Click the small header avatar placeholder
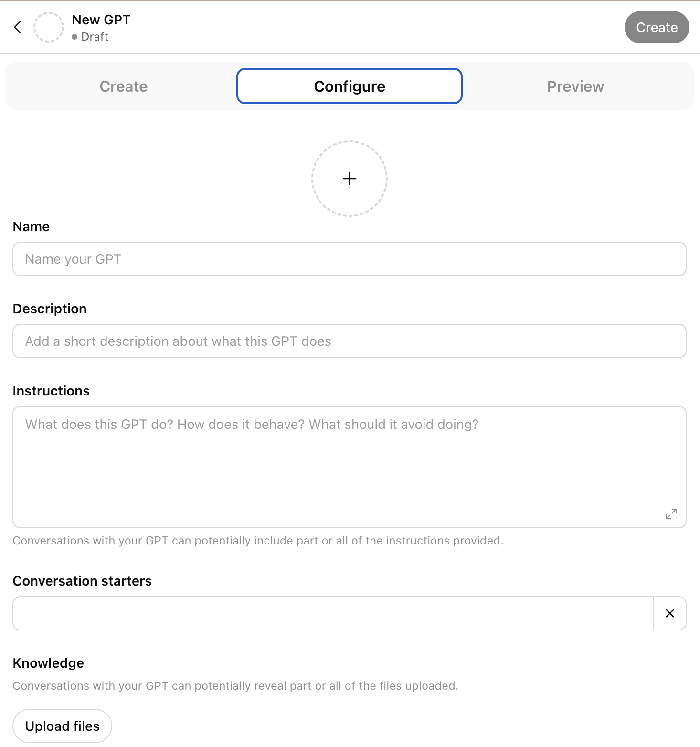Image resolution: width=700 pixels, height=747 pixels. 48,27
